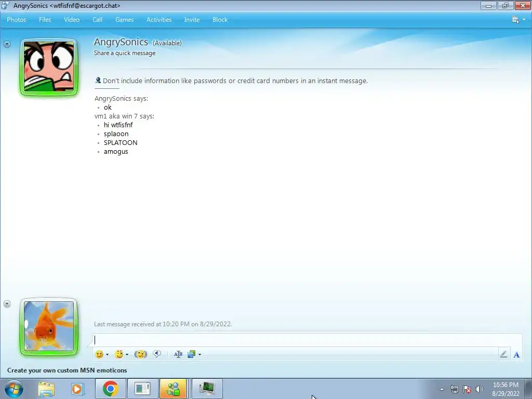Click AngrySonics angry face display picture
Screen dimensions: 532x399
tap(49, 67)
